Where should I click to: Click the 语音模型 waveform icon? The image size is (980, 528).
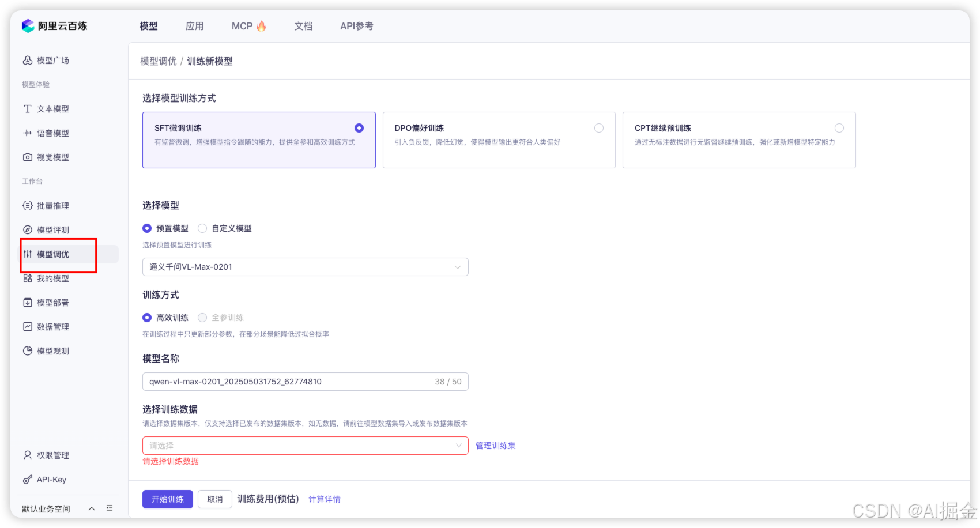[x=28, y=133]
